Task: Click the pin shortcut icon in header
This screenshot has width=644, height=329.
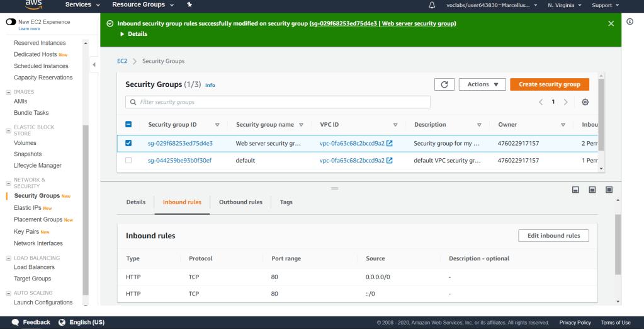Action: tap(189, 5)
